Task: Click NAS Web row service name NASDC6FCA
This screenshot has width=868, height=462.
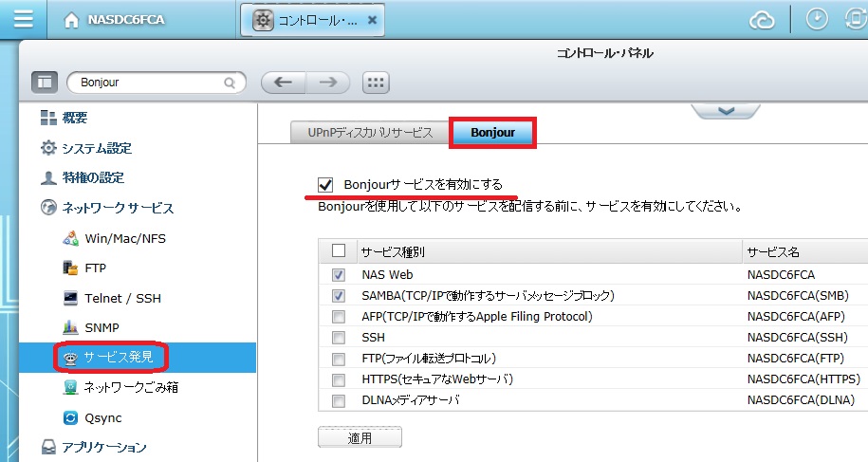Action: click(x=781, y=274)
